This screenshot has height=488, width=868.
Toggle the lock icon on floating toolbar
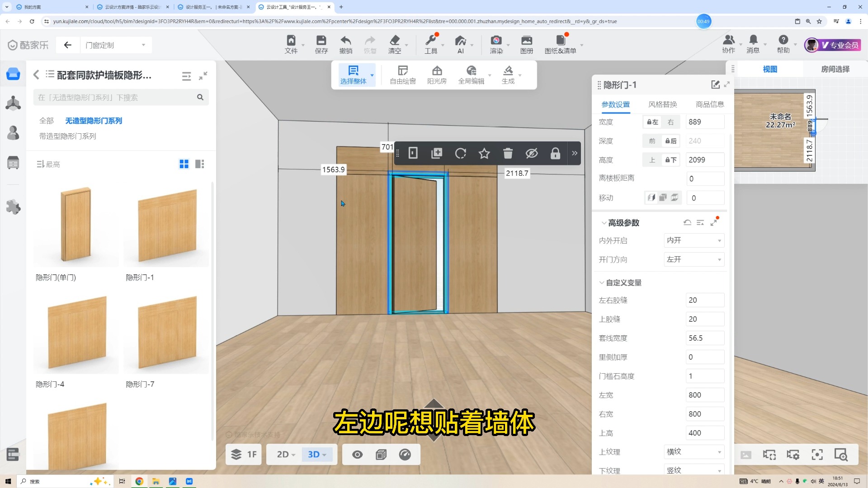coord(555,153)
